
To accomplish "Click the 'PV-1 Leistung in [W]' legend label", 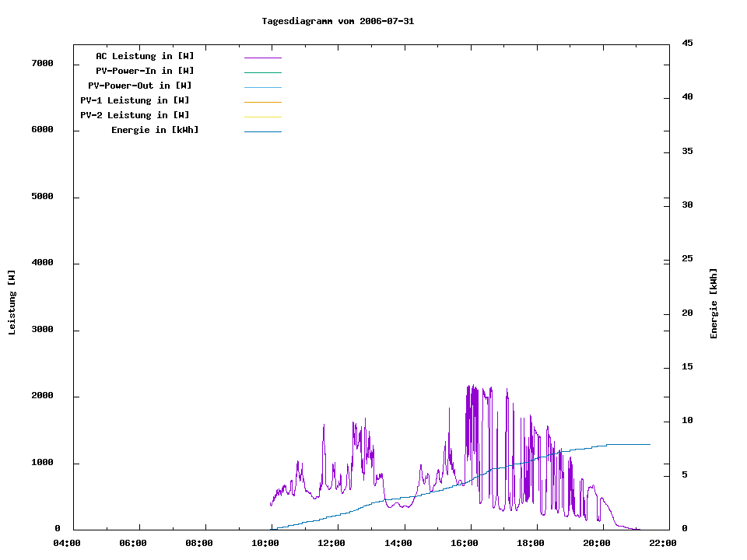I will (135, 100).
